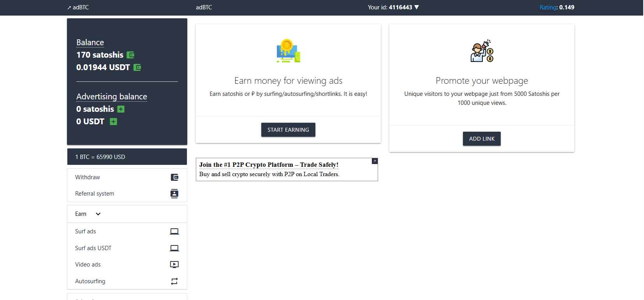Click the bitcoin monitor illustration on earn card

289,51
